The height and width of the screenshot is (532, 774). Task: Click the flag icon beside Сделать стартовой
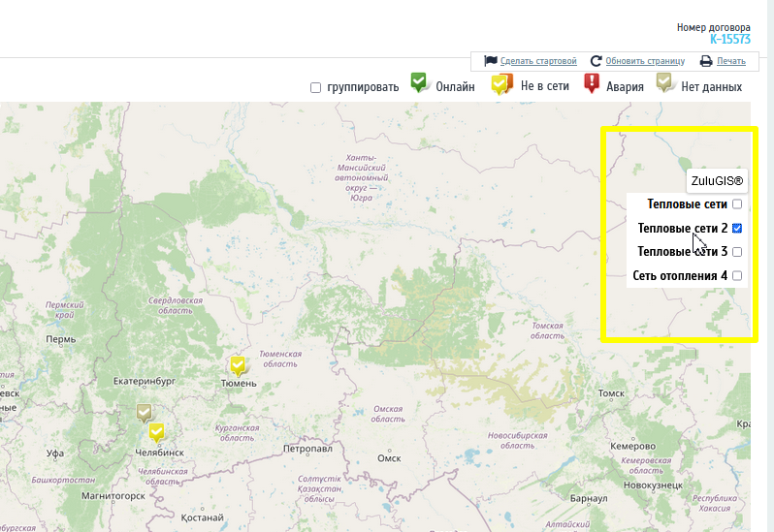[x=491, y=61]
